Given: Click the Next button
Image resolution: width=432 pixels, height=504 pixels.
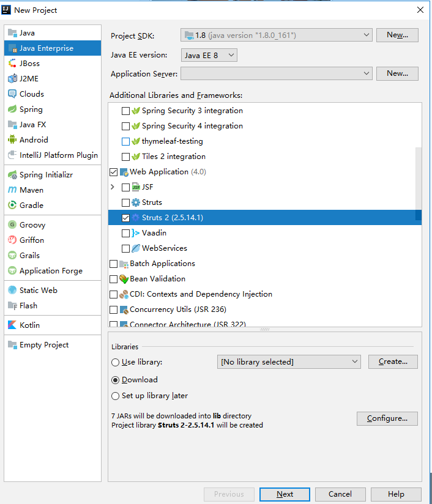Looking at the screenshot, I should pyautogui.click(x=285, y=494).
